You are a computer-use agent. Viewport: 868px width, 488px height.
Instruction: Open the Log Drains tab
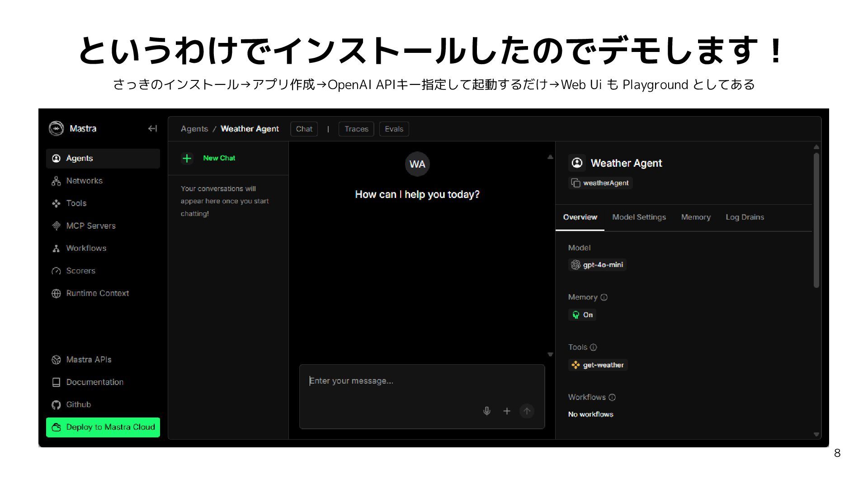[745, 217]
